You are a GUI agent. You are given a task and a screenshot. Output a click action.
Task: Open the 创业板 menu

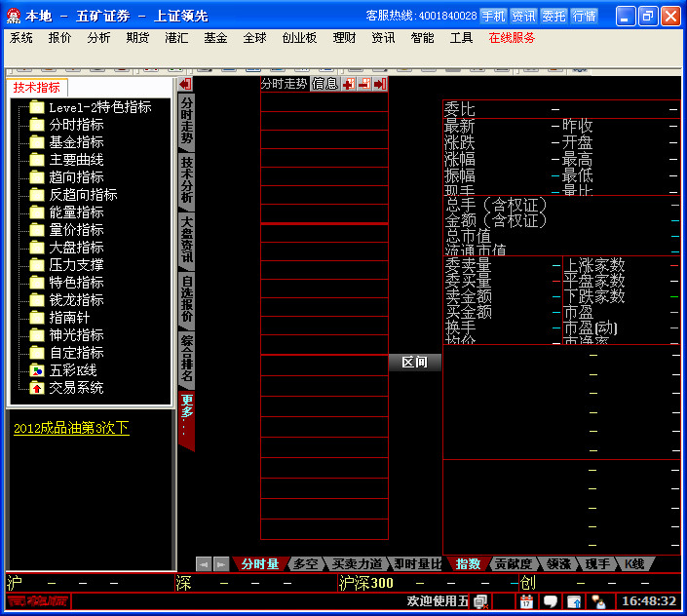(x=299, y=38)
